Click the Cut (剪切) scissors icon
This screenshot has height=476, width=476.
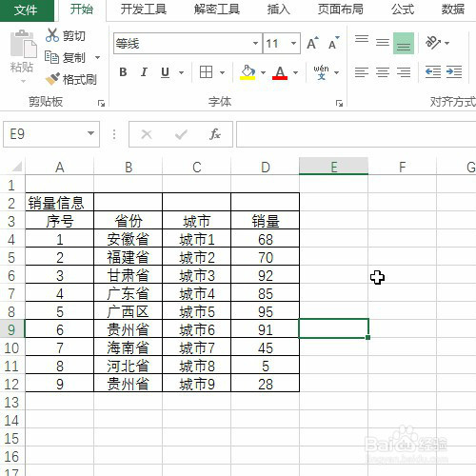tap(52, 35)
